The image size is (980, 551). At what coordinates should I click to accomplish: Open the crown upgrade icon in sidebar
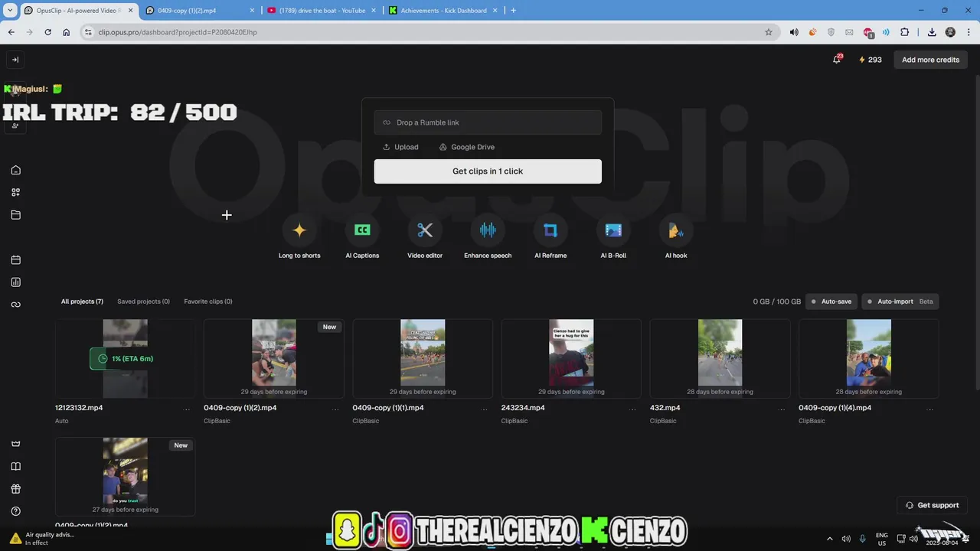(x=15, y=444)
